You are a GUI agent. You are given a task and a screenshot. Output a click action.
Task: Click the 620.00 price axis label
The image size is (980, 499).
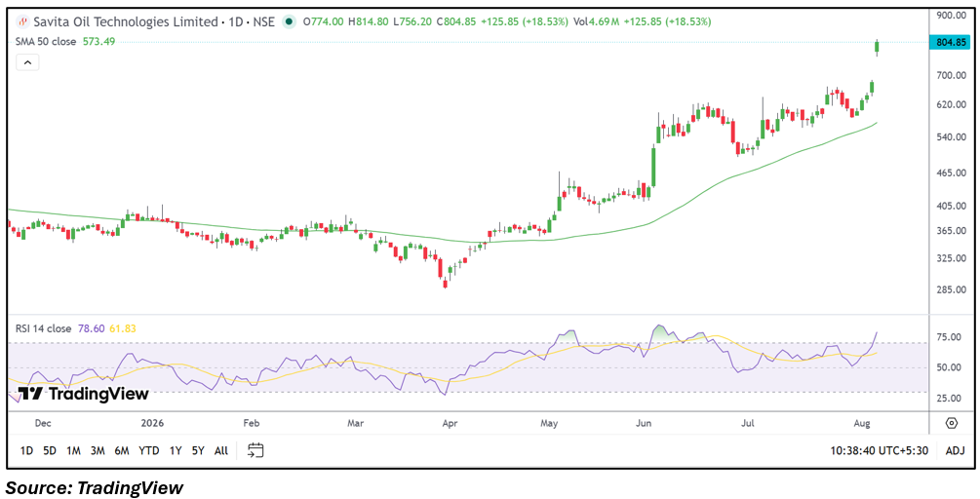[952, 105]
